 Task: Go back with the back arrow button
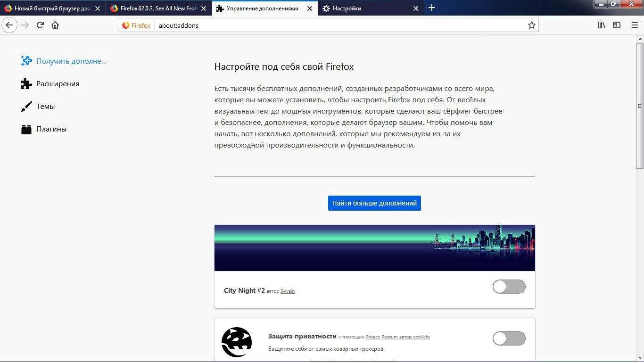pos(10,25)
